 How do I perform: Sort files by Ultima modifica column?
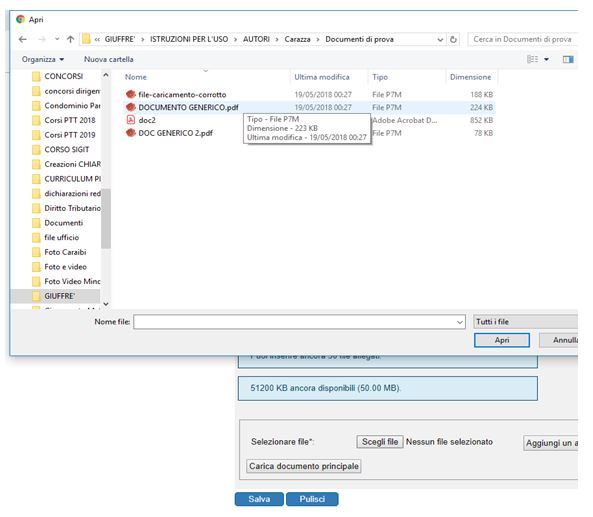(x=322, y=77)
